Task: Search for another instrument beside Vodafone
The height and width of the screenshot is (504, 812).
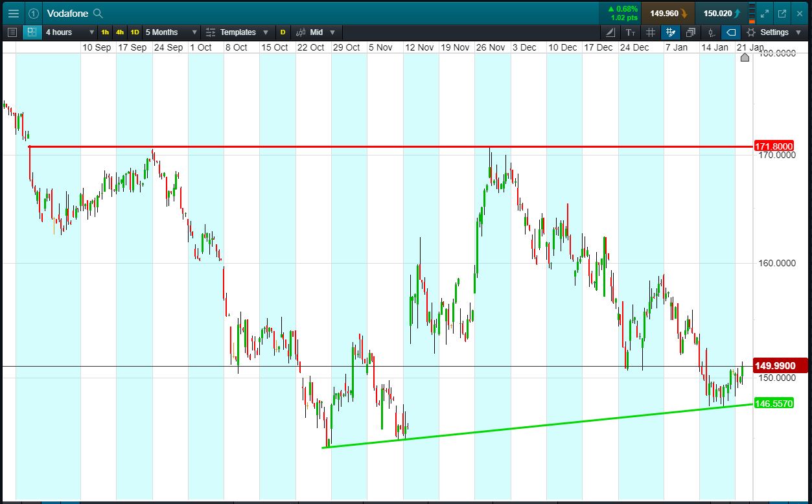Action: tap(98, 13)
